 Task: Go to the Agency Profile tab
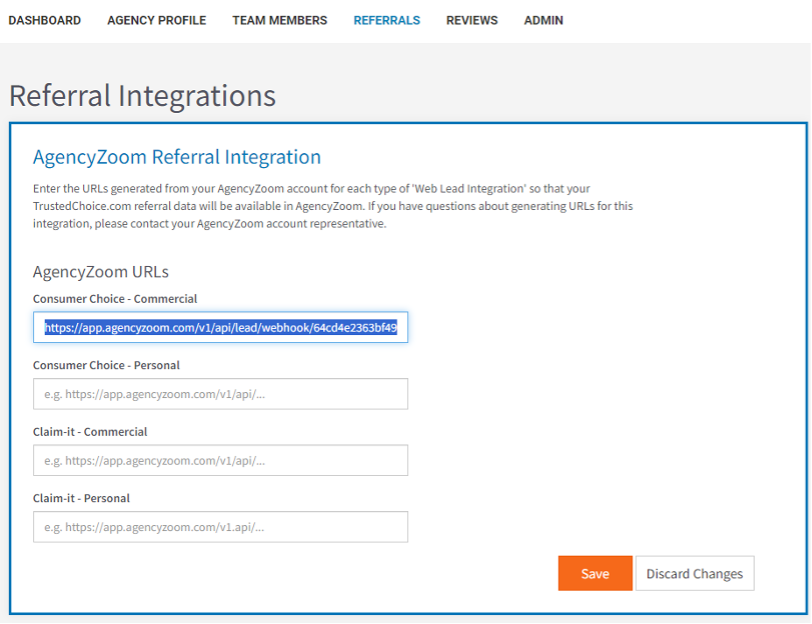point(156,20)
